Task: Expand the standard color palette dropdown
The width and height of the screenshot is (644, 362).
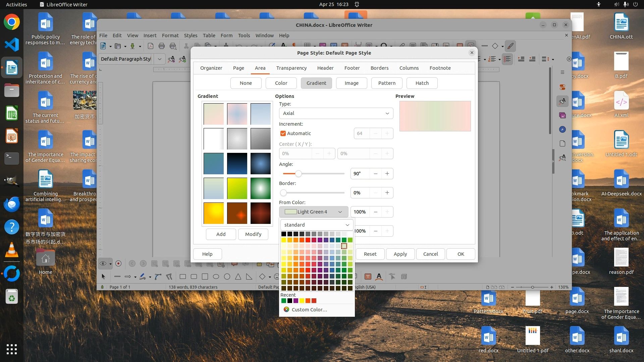Action: 317,225
